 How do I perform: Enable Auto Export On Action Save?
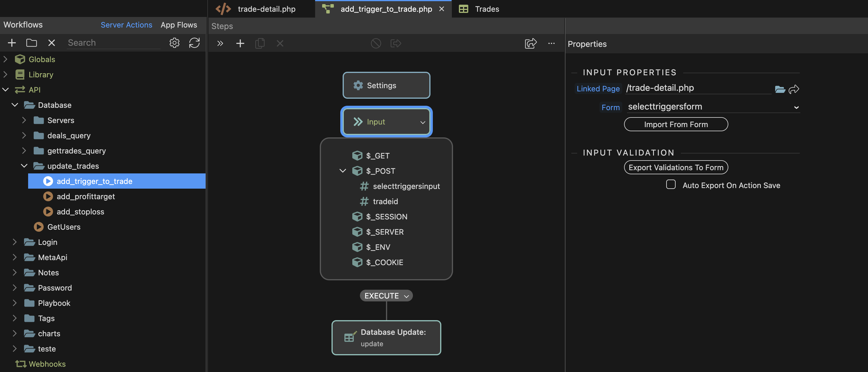[x=671, y=185]
